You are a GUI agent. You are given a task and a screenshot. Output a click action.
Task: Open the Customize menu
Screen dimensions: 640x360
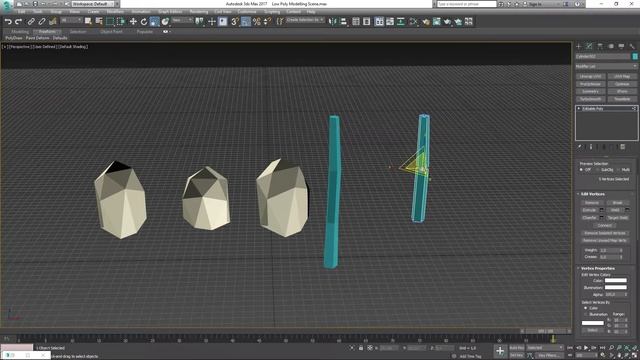[x=247, y=12]
